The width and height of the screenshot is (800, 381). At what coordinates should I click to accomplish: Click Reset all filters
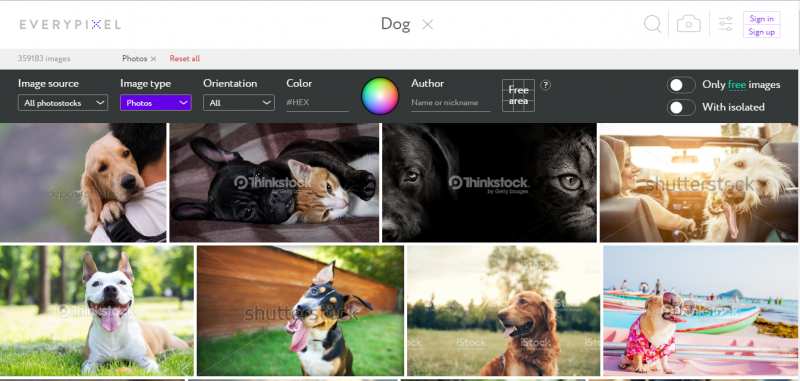[185, 59]
